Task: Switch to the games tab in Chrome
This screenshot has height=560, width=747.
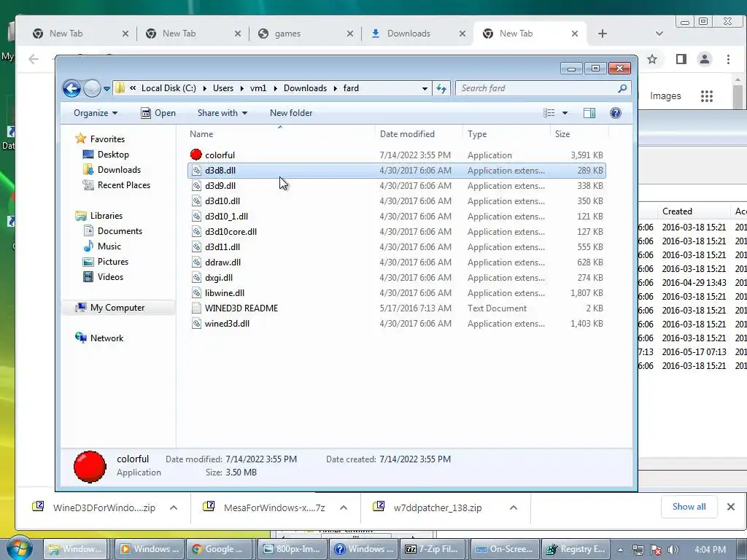Action: (306, 34)
